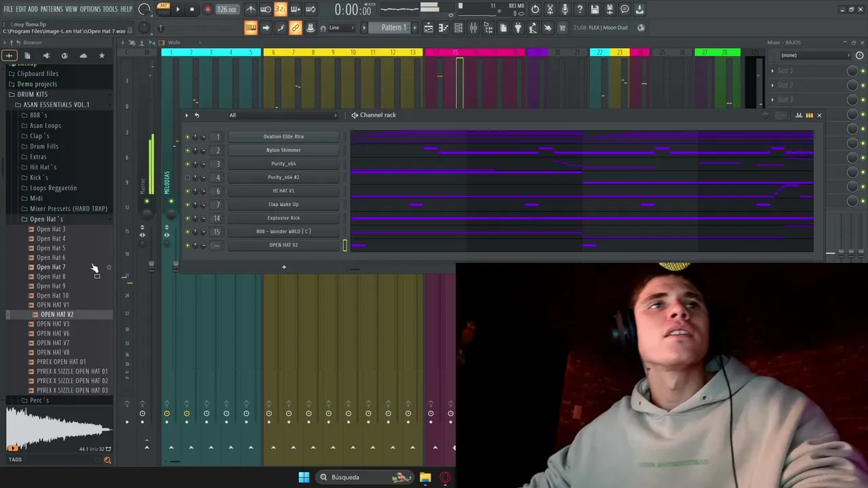
Task: Open the EDIT menu
Action: 21,9
